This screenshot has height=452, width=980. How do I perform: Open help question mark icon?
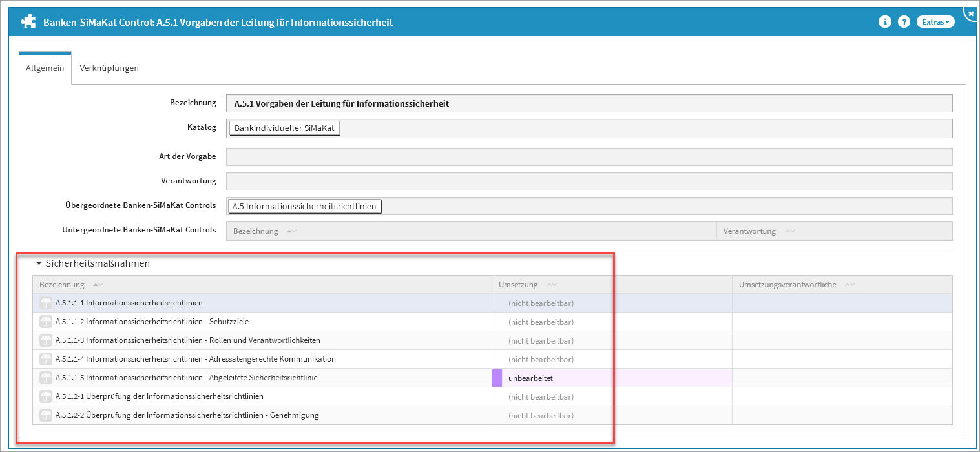904,22
